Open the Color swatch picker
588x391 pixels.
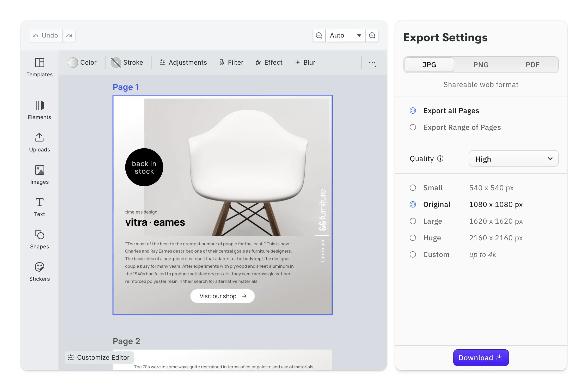(x=82, y=63)
